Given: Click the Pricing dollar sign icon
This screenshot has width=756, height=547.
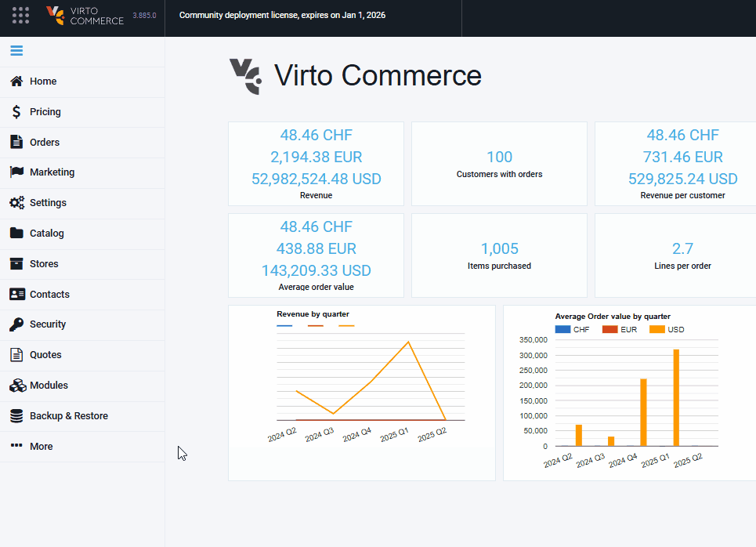Looking at the screenshot, I should (16, 112).
